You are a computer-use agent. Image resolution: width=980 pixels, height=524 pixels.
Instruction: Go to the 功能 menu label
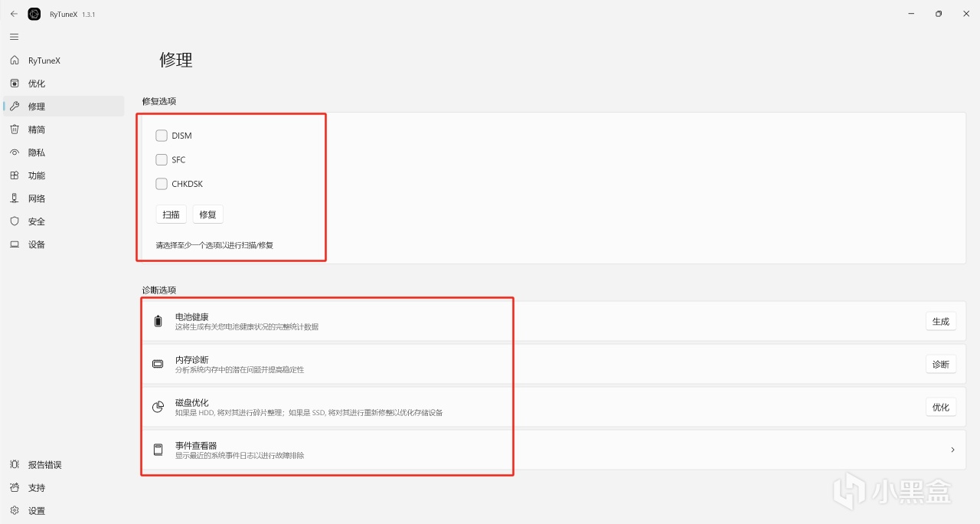coord(37,175)
